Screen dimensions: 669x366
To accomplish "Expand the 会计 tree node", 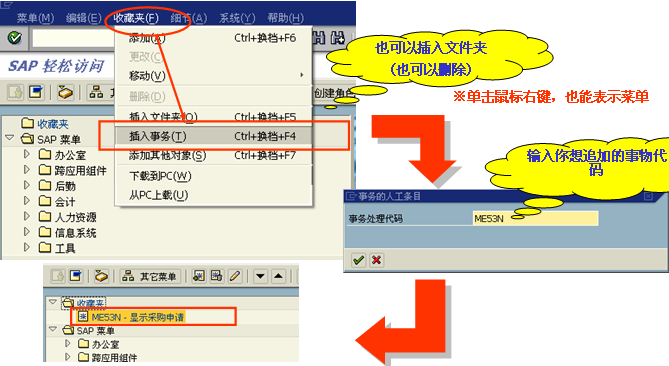I will tap(27, 200).
